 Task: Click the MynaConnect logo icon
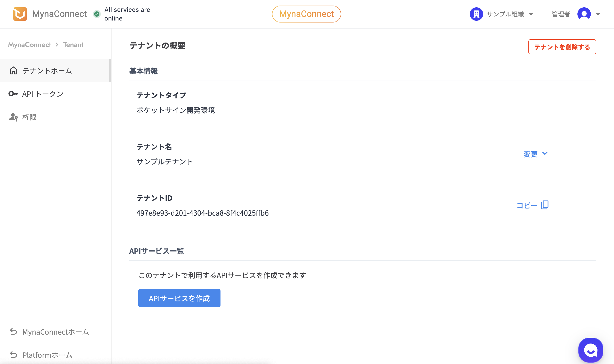[x=20, y=14]
